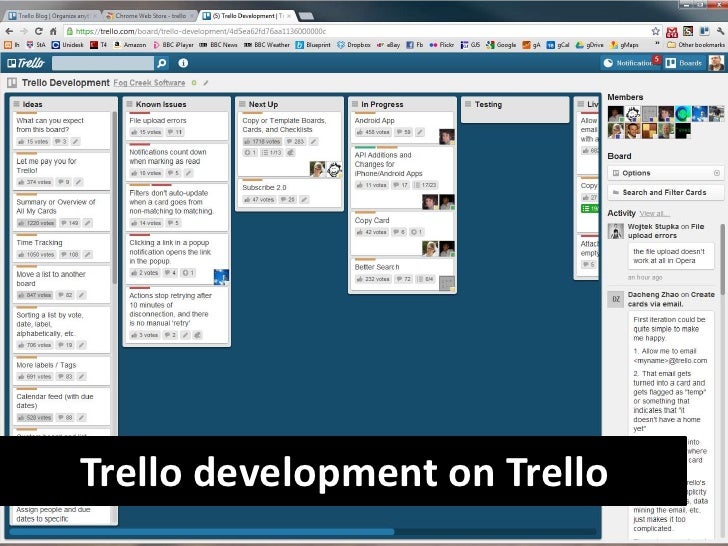Open the 'Better Search' card

click(402, 274)
